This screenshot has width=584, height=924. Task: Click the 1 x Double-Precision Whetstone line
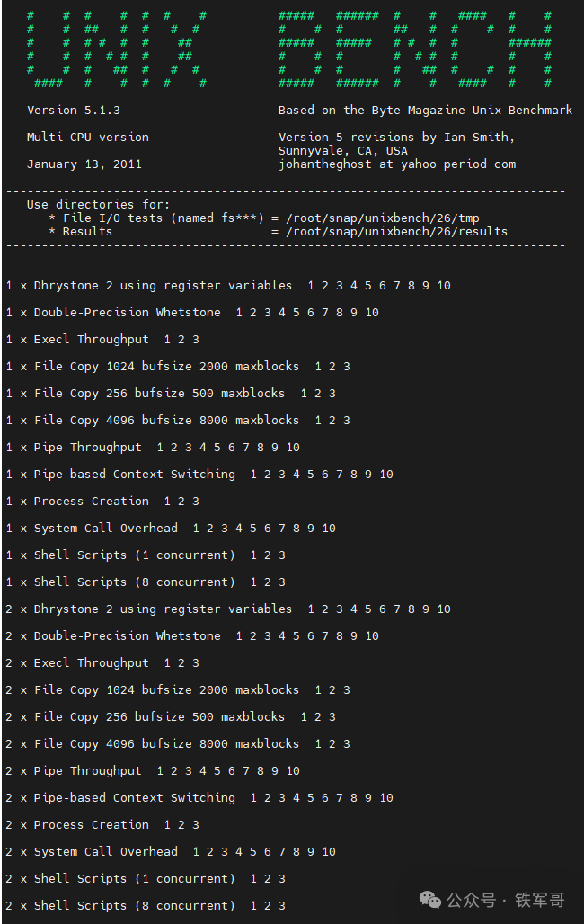pyautogui.click(x=192, y=313)
